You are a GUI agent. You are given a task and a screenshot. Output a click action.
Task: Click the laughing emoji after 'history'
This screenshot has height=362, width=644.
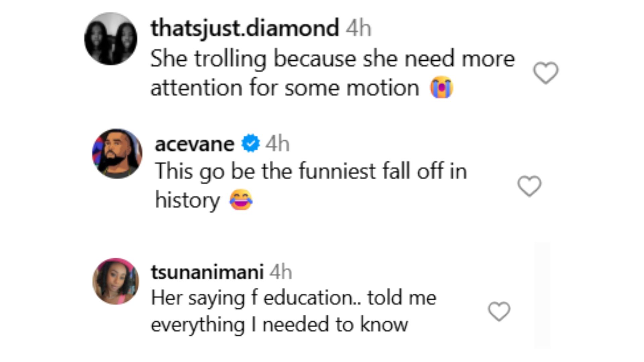pos(241,200)
